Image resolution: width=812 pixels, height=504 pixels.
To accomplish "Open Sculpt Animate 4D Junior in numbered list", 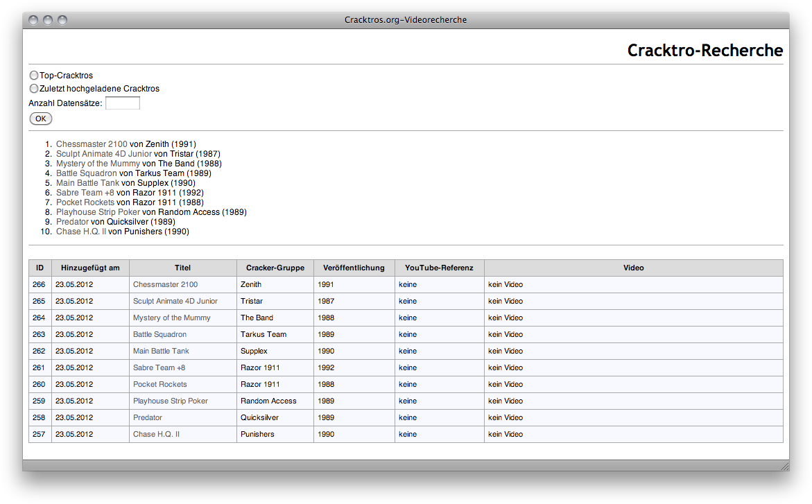I will tap(104, 154).
